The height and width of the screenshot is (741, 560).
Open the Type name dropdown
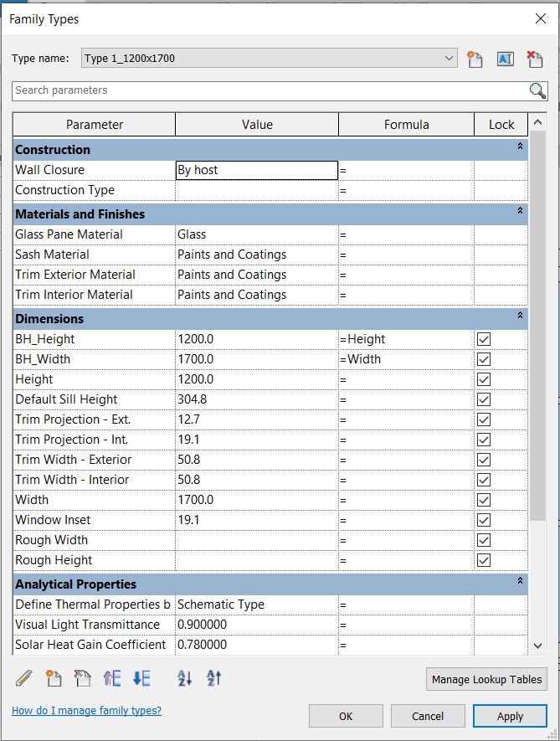[450, 59]
